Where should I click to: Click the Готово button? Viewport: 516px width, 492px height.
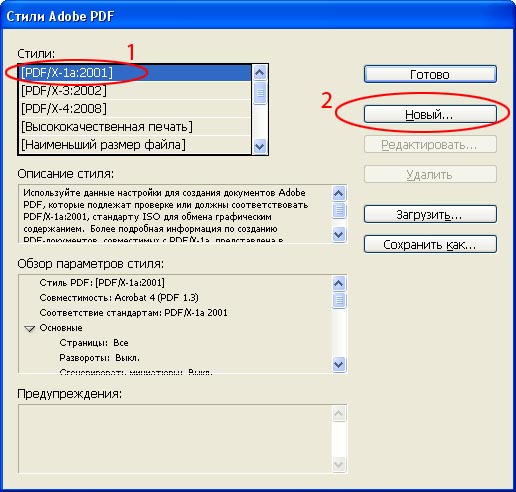coord(430,74)
